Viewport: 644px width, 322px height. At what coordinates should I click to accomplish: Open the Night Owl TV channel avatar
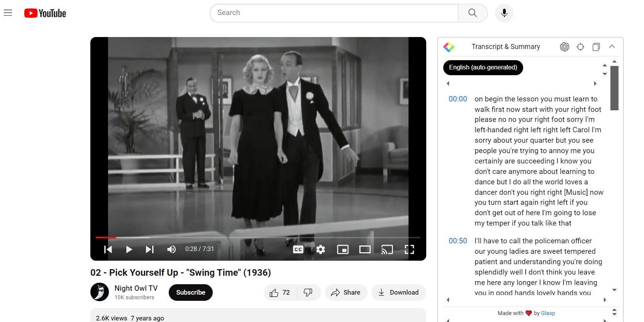click(100, 292)
